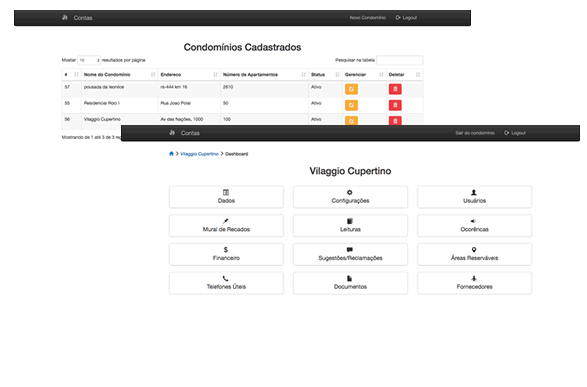Viewport: 587px width, 387px height.
Task: Open the Usuários tile
Action: (474, 197)
